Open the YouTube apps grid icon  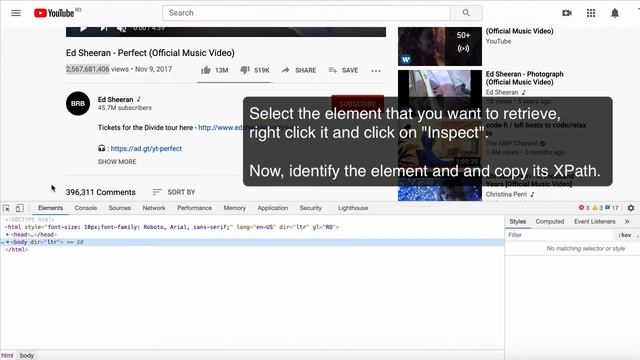591,13
